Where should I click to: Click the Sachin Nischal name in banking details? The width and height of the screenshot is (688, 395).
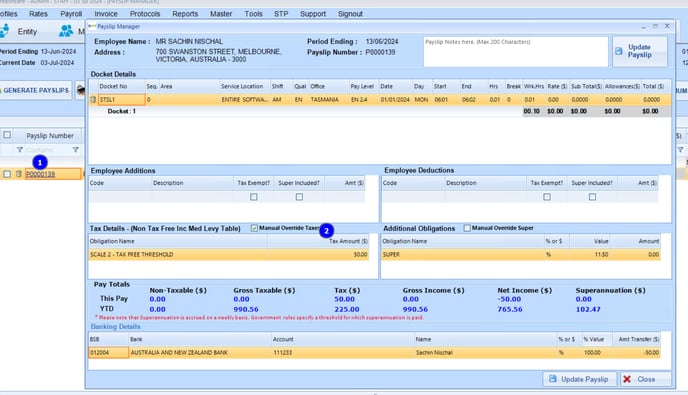434,352
